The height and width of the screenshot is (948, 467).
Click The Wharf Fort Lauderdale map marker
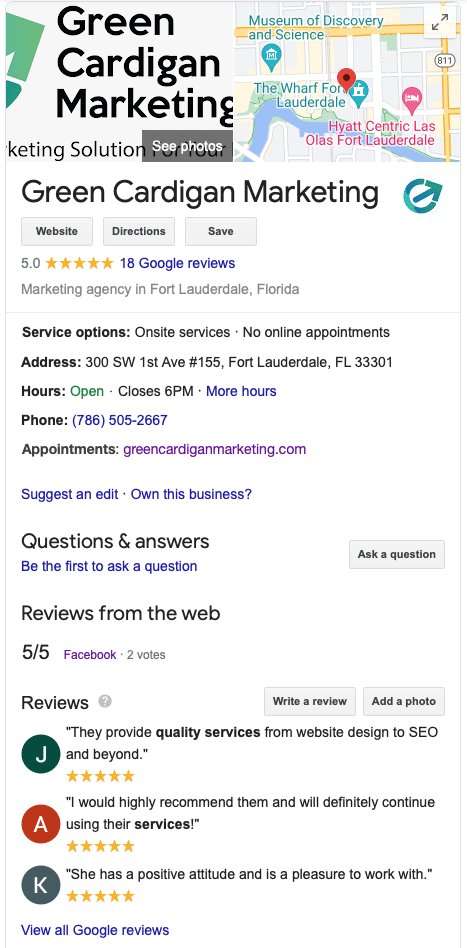(x=360, y=94)
